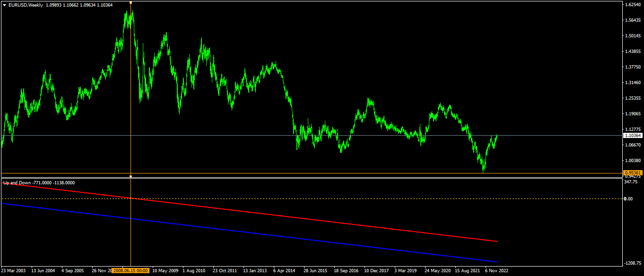Click the 347.75 indicator scale label
The width and height of the screenshot is (644, 276).
pos(631,181)
